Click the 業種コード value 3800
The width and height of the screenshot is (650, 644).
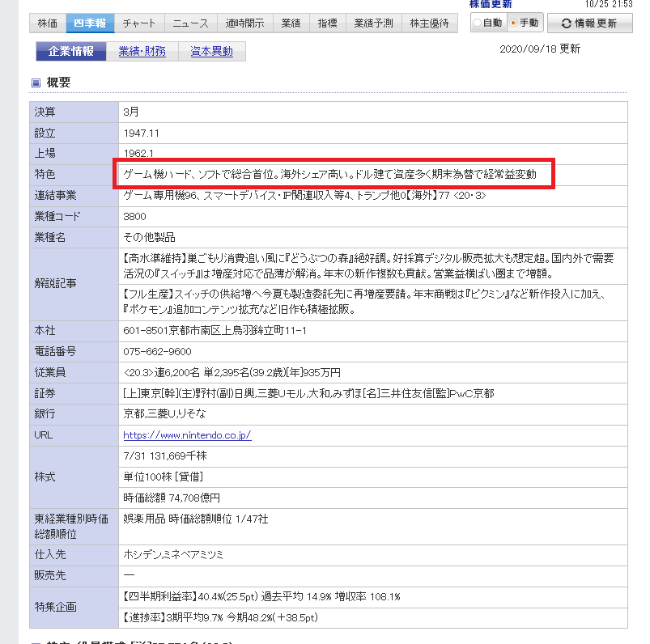tap(134, 216)
